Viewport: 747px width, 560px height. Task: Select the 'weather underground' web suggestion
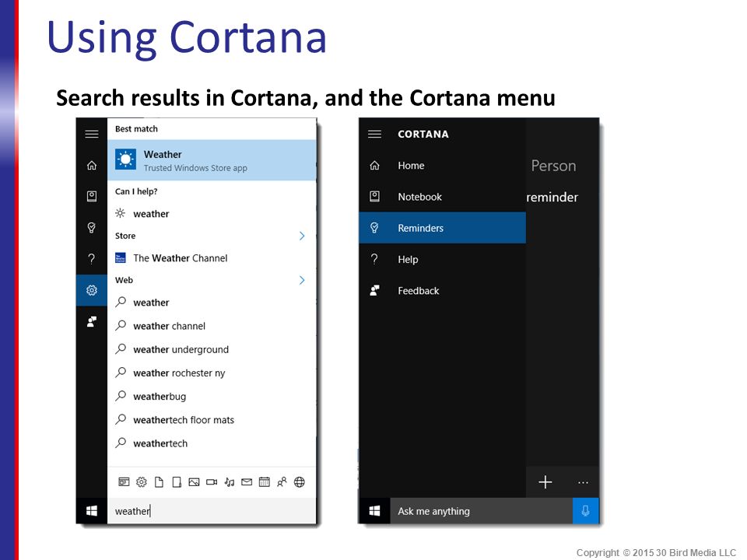pyautogui.click(x=212, y=349)
